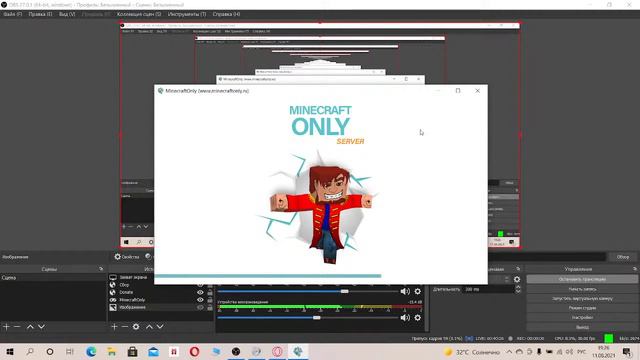Click Начать запись button
This screenshot has width=640, height=360.
point(582,289)
